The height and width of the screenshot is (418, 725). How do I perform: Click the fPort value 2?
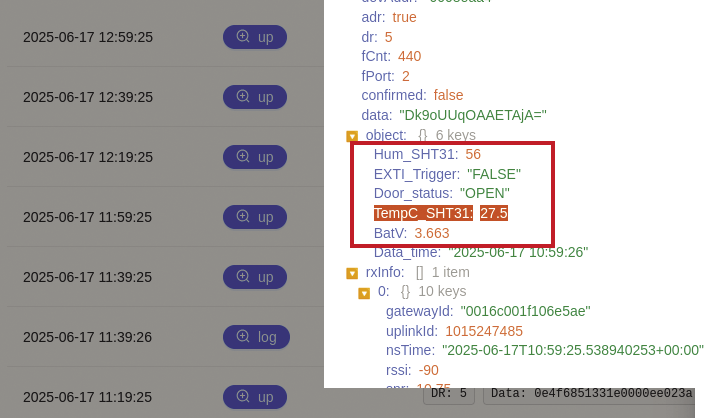406,76
